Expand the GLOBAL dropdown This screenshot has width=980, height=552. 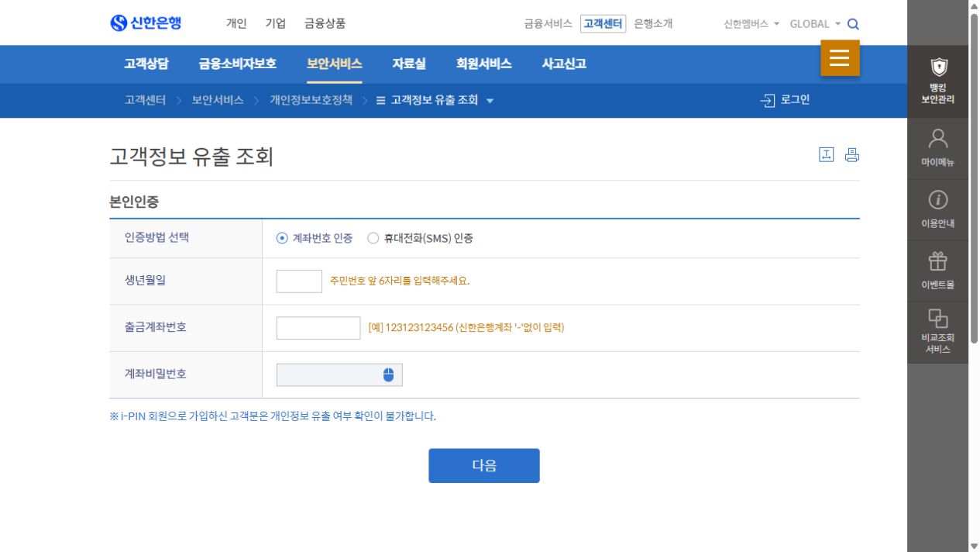coord(815,24)
